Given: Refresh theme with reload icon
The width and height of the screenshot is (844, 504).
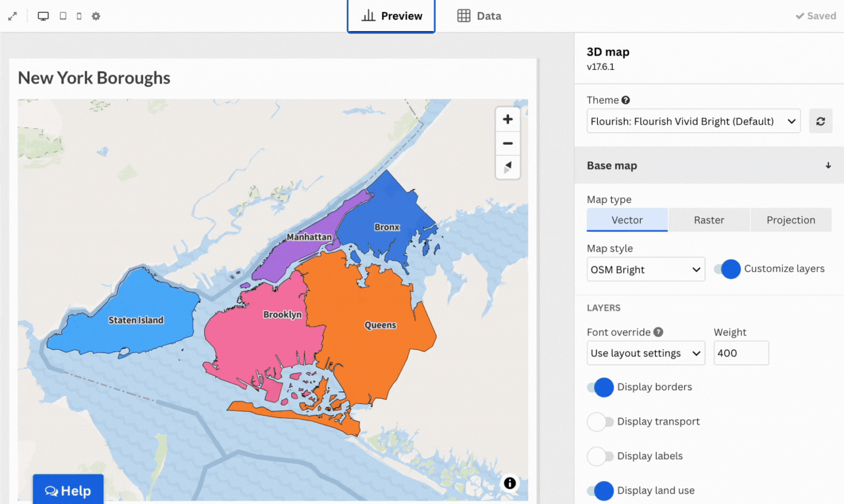Looking at the screenshot, I should 820,121.
